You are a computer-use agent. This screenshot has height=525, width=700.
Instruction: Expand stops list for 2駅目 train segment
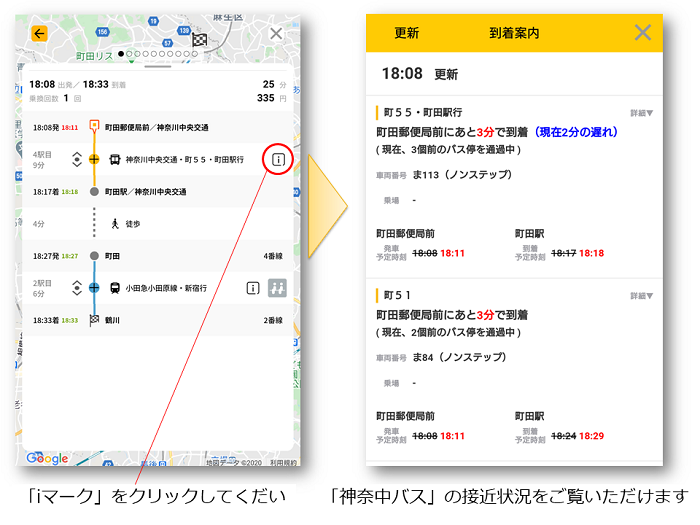pos(77,288)
